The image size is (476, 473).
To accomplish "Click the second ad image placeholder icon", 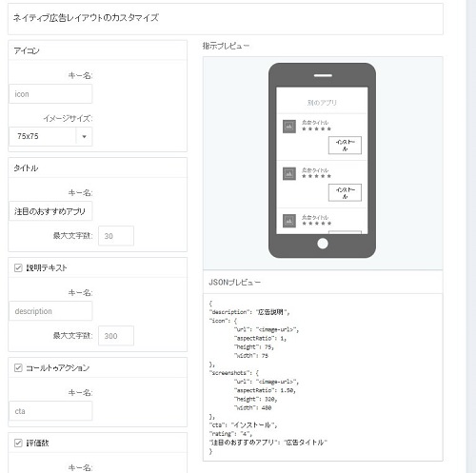I will [289, 173].
